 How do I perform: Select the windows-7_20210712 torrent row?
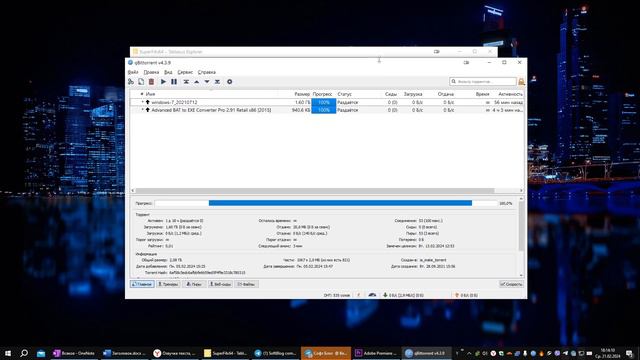327,102
